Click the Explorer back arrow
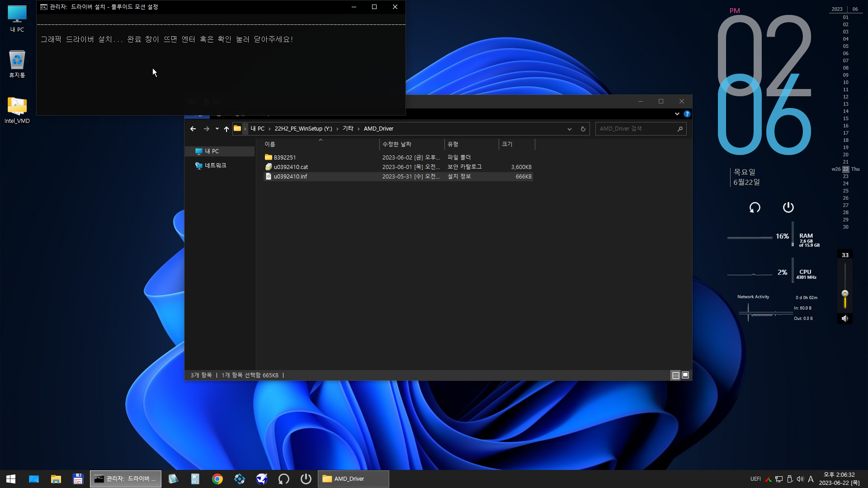Viewport: 868px width, 488px height. pyautogui.click(x=193, y=129)
